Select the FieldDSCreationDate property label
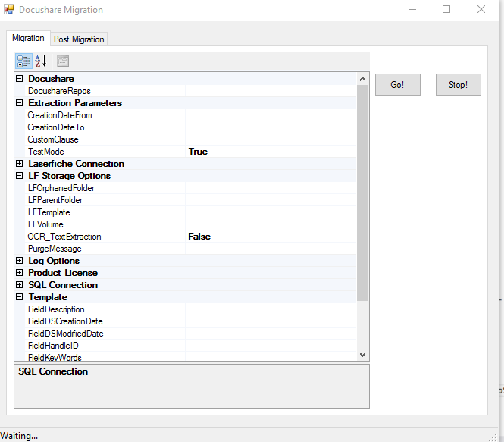The height and width of the screenshot is (442, 504). coord(65,321)
